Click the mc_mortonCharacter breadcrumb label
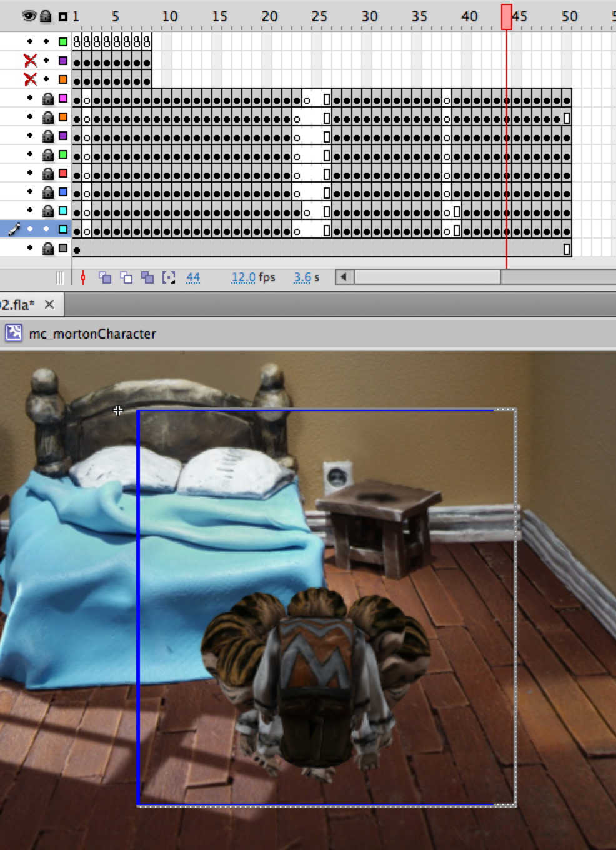Viewport: 616px width, 850px height. [92, 334]
